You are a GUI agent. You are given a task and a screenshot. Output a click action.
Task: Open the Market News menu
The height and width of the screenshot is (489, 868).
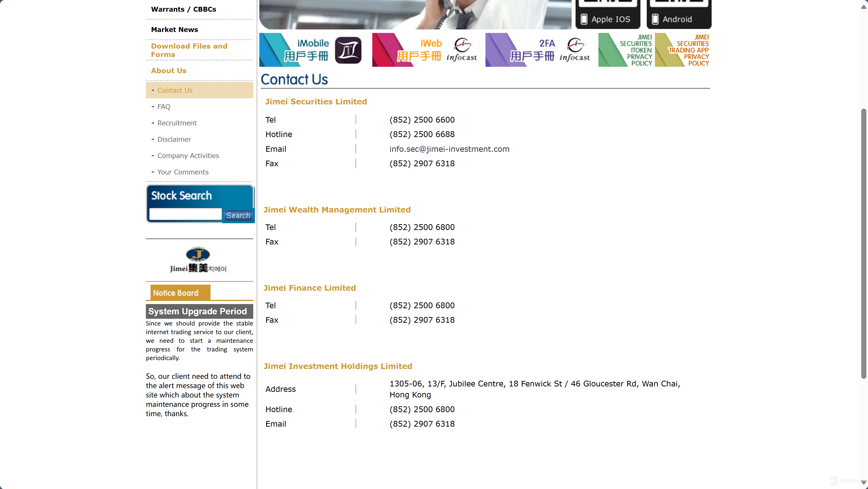click(x=174, y=29)
